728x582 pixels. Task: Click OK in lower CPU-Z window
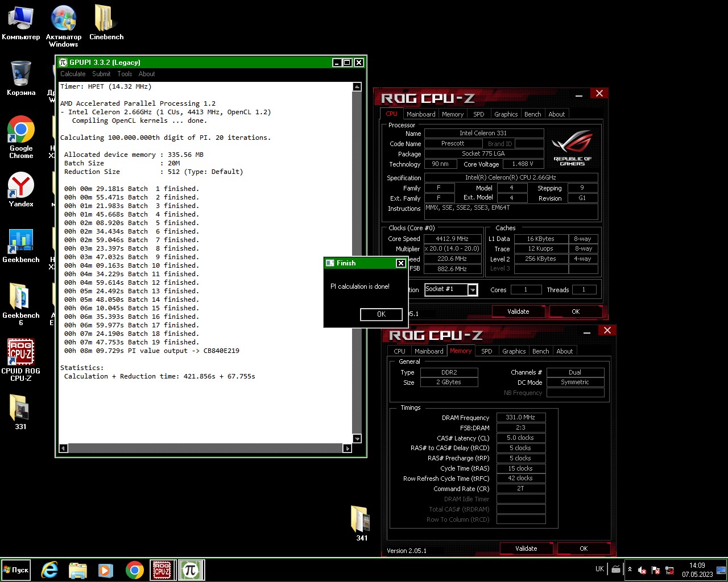point(584,548)
